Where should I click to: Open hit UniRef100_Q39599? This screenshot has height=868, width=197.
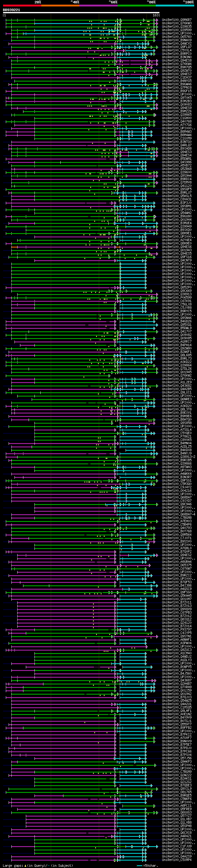coord(177,30)
